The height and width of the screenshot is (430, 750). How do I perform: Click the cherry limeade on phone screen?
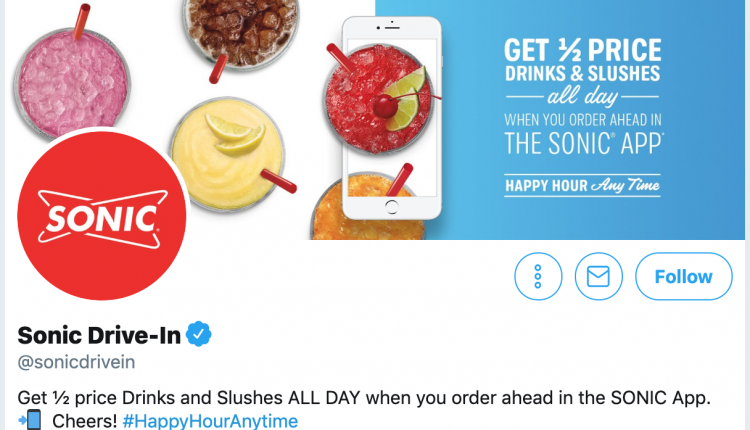(x=379, y=99)
